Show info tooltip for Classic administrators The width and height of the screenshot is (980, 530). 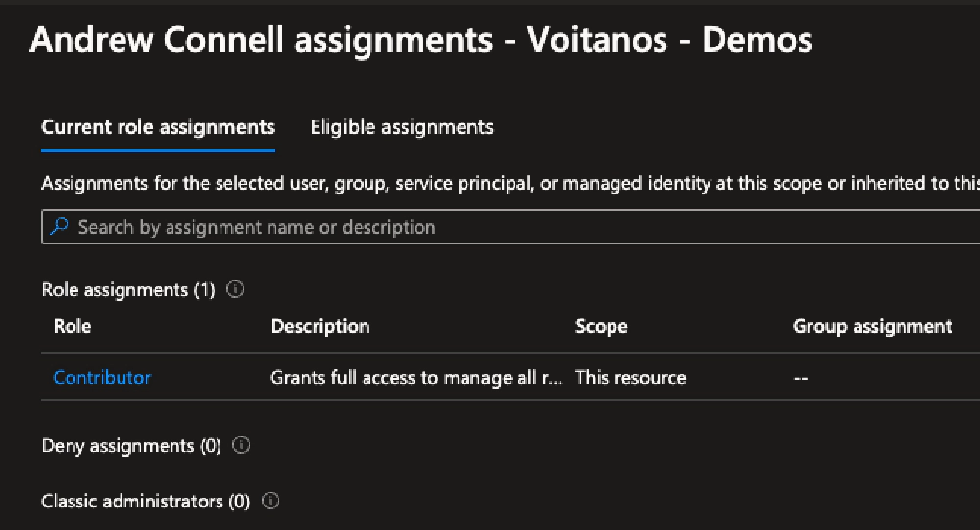270,501
